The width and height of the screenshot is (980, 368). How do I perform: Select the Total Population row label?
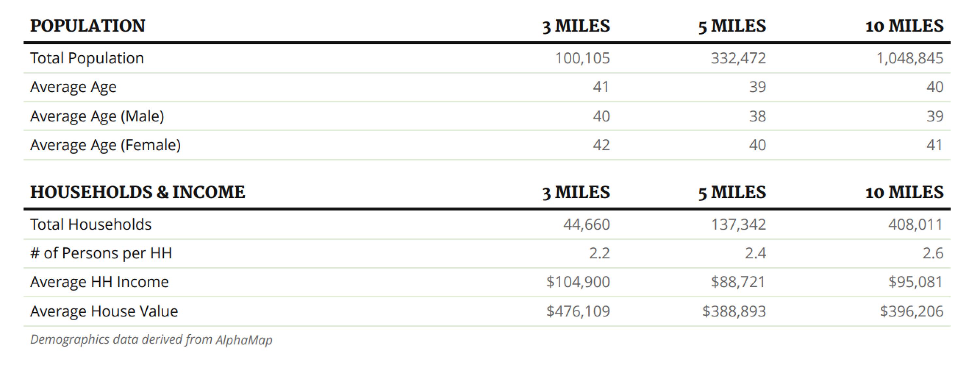[87, 58]
